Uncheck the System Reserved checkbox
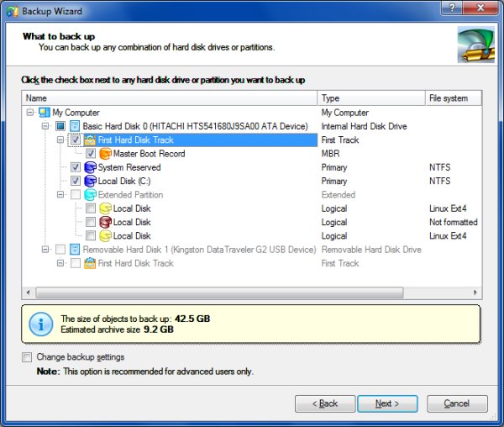 76,167
